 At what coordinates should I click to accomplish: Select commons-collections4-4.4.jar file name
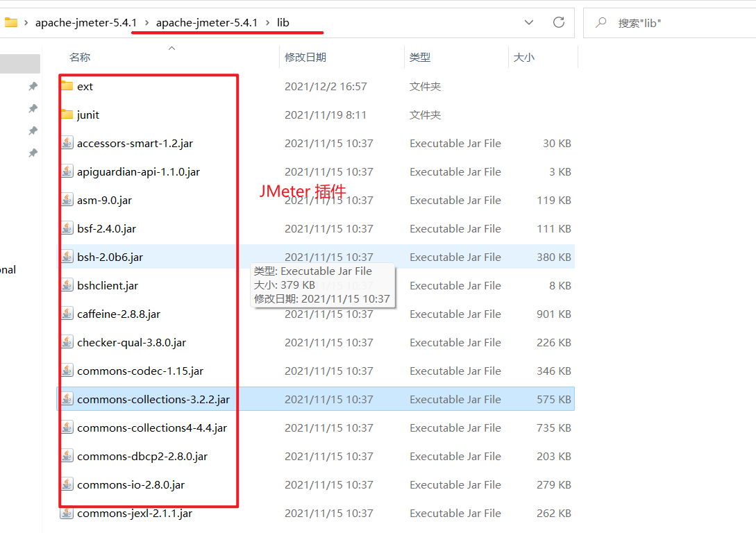tap(152, 428)
